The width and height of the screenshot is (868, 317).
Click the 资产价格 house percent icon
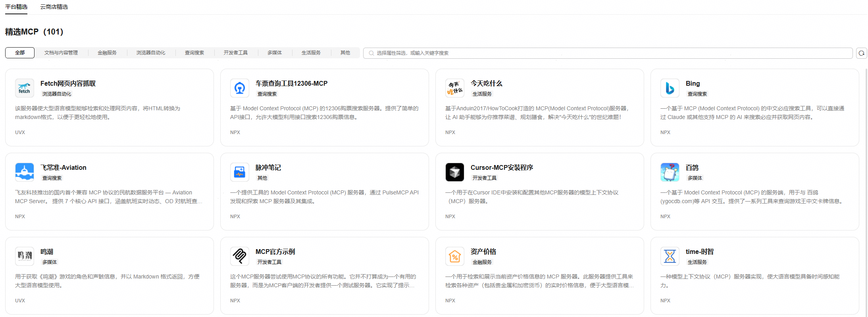tap(454, 256)
